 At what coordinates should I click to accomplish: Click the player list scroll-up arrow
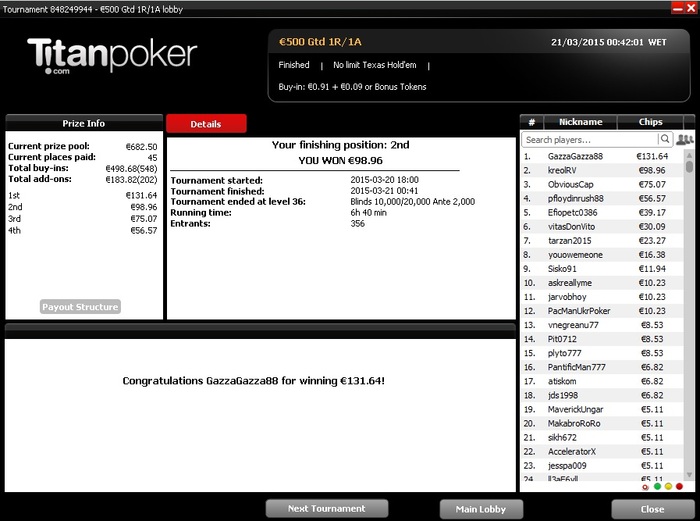[689, 155]
